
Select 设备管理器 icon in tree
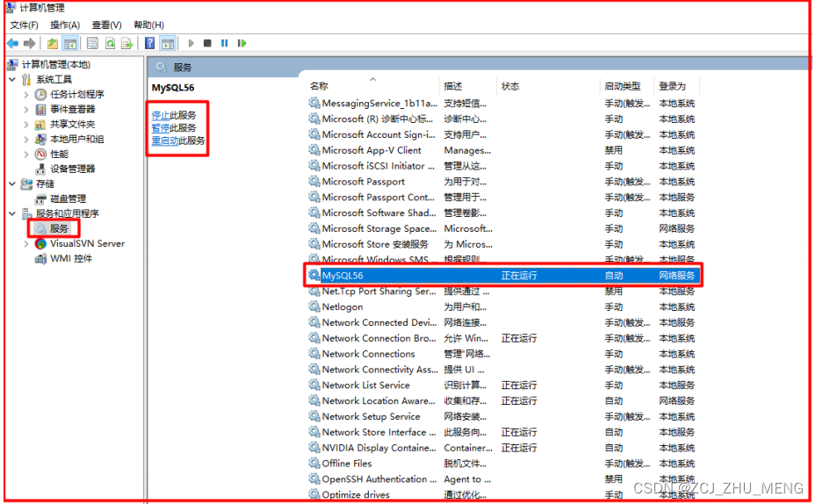click(x=40, y=169)
